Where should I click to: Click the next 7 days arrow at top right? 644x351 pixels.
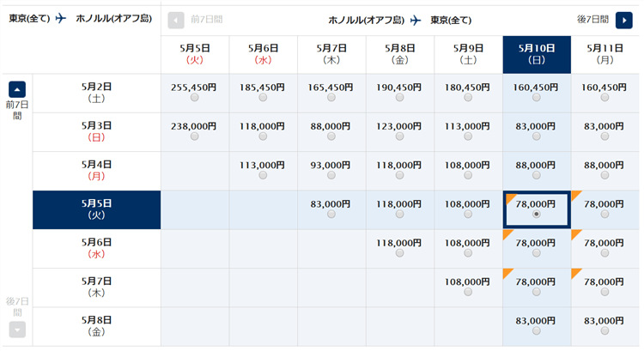coord(624,20)
